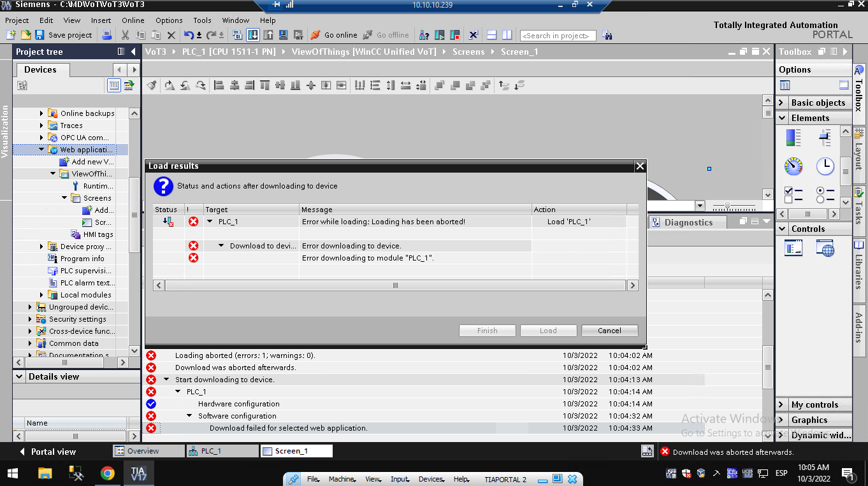Click the Start simulation icon
The height and width of the screenshot is (486, 868).
(x=284, y=35)
